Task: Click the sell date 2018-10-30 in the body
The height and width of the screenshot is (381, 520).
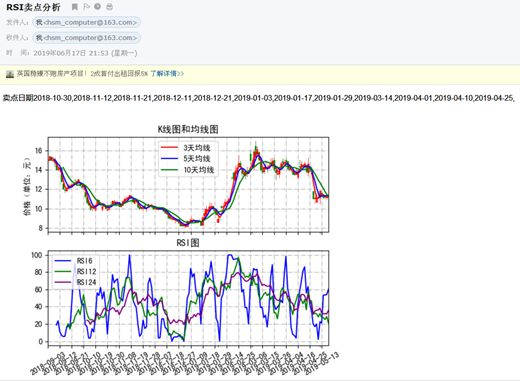Action: (x=53, y=98)
